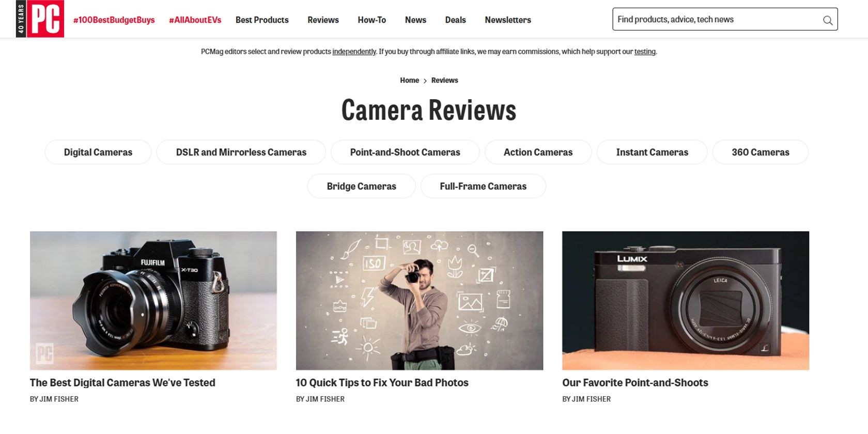Open 'The Best Digital Cameras We've Tested'
Screen dimensions: 868x434
click(122, 383)
